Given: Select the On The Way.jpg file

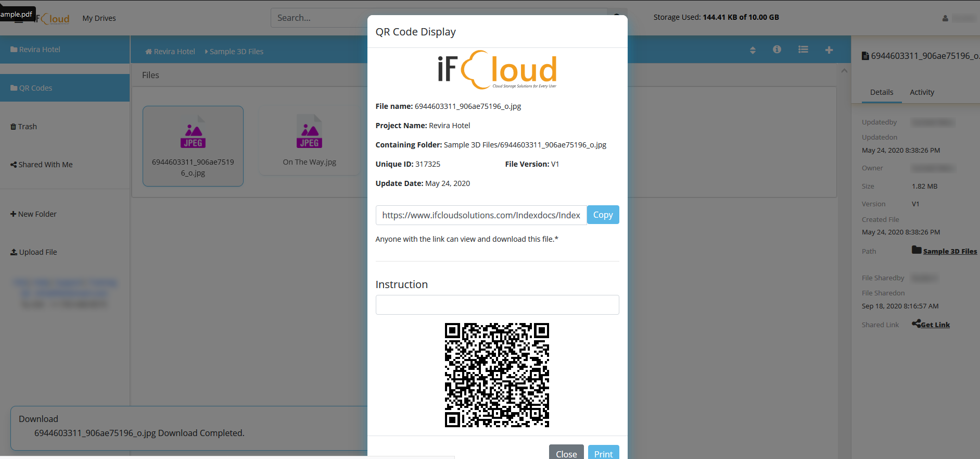Looking at the screenshot, I should pos(310,141).
